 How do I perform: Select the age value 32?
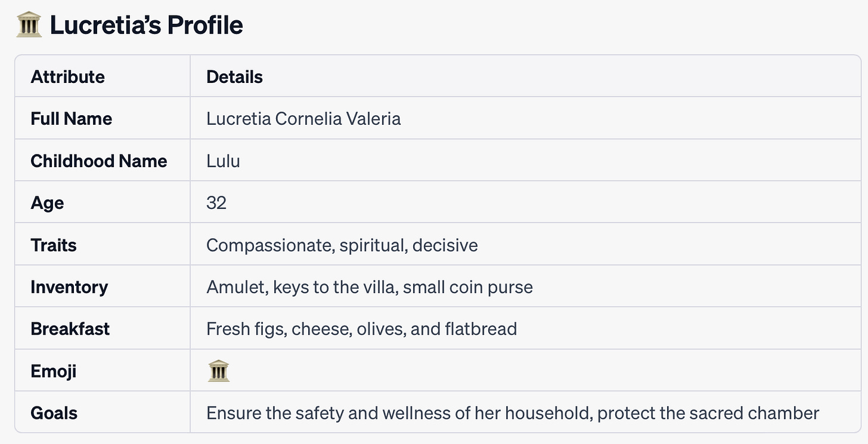(216, 203)
